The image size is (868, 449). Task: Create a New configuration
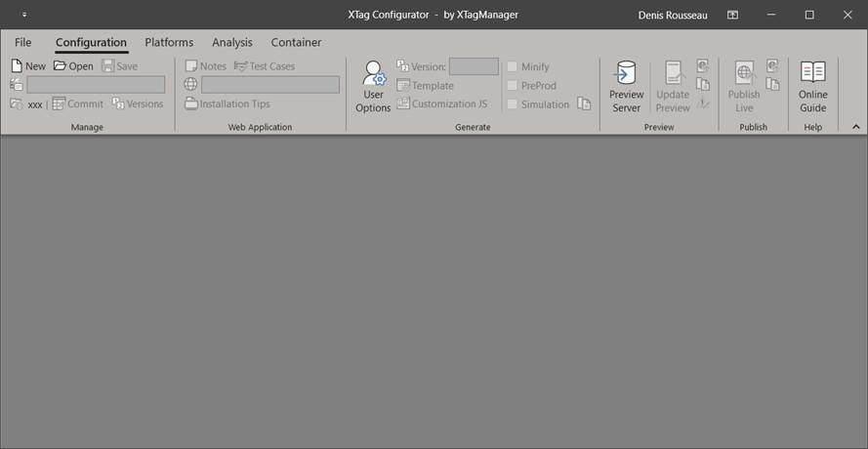[28, 65]
